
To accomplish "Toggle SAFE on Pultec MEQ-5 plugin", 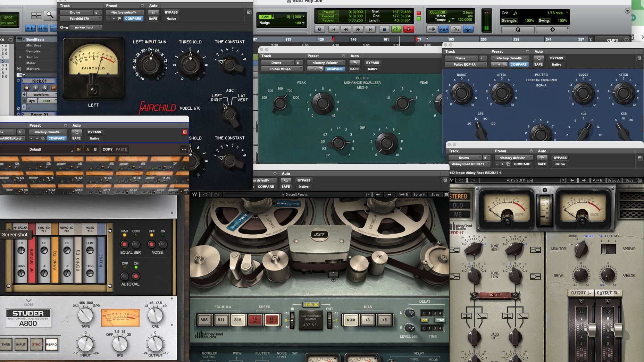I will (354, 69).
